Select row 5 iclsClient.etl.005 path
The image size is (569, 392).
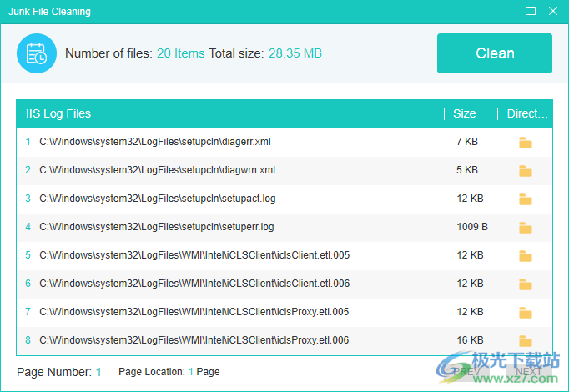(194, 255)
